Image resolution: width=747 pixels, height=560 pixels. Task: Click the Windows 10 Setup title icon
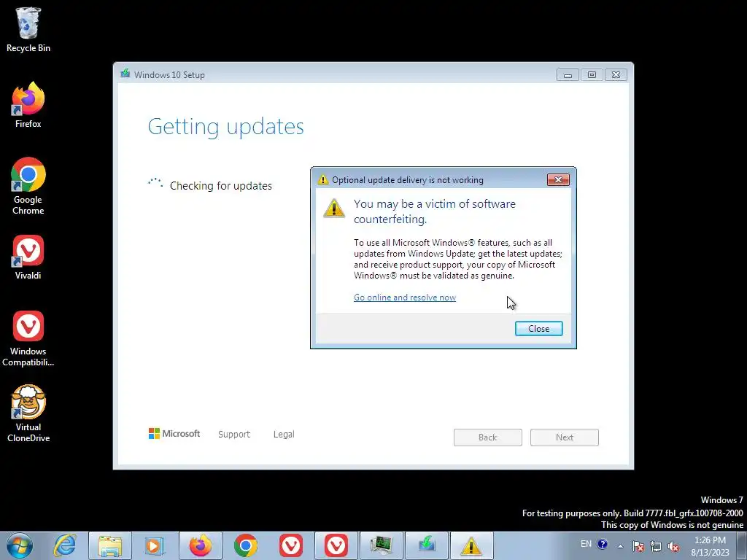point(125,74)
